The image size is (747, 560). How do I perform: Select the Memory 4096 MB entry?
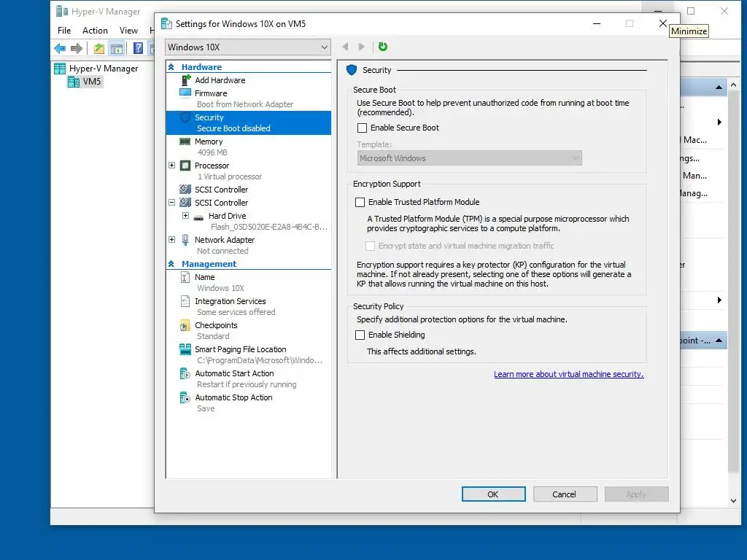(248, 147)
